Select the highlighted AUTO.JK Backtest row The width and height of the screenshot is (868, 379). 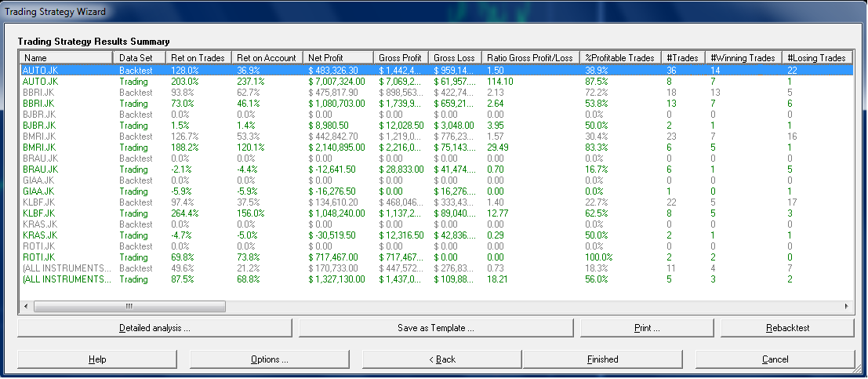[435, 71]
